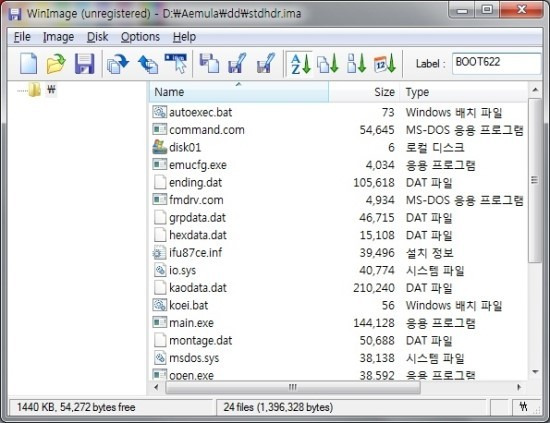Click the main.exe program icon
The width and height of the screenshot is (550, 423).
(x=160, y=322)
